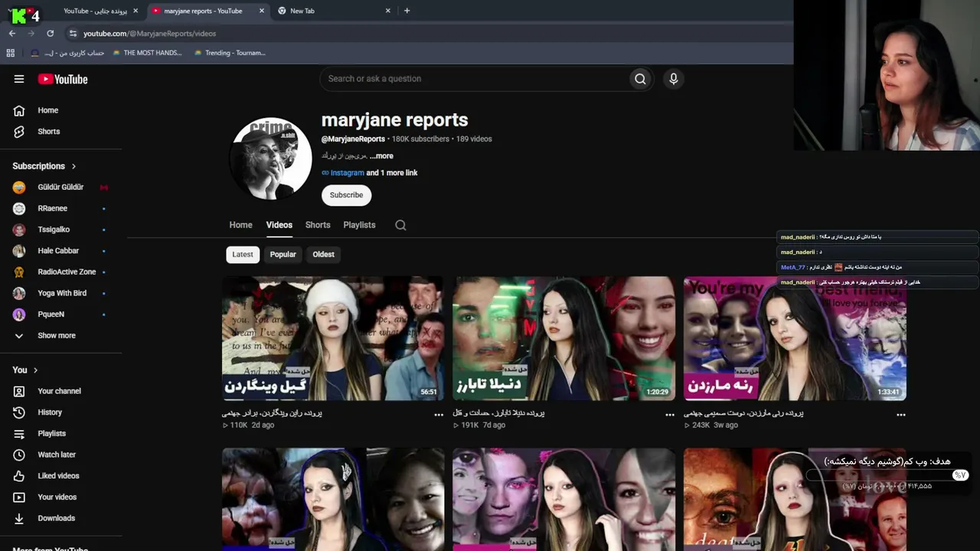Open the Güldür Güldür subscription
The width and height of the screenshot is (980, 551).
61,187
